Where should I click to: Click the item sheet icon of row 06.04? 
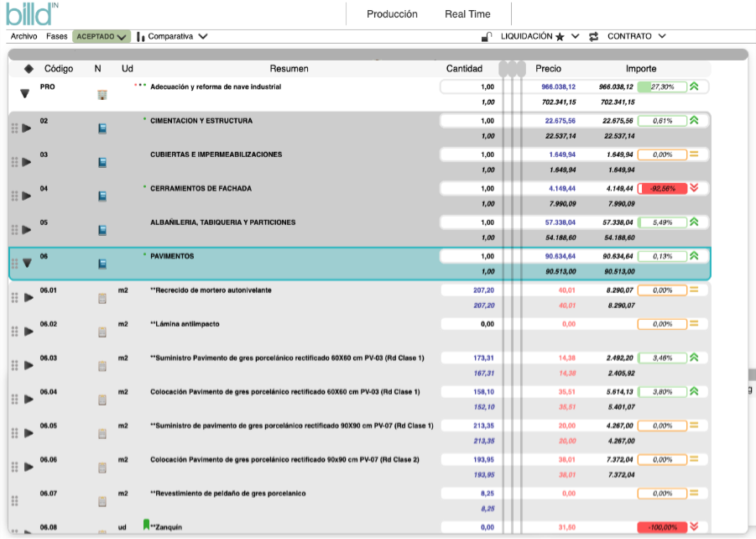[102, 400]
